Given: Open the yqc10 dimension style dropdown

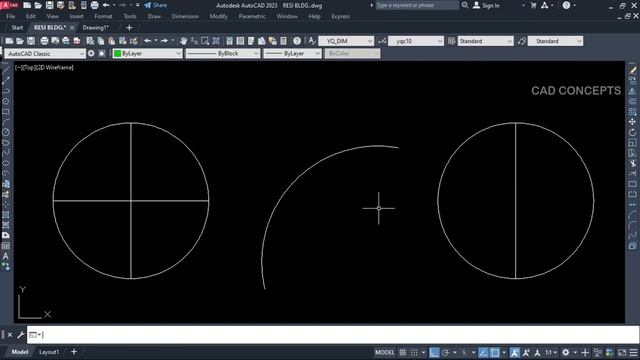Looking at the screenshot, I should pyautogui.click(x=416, y=41).
